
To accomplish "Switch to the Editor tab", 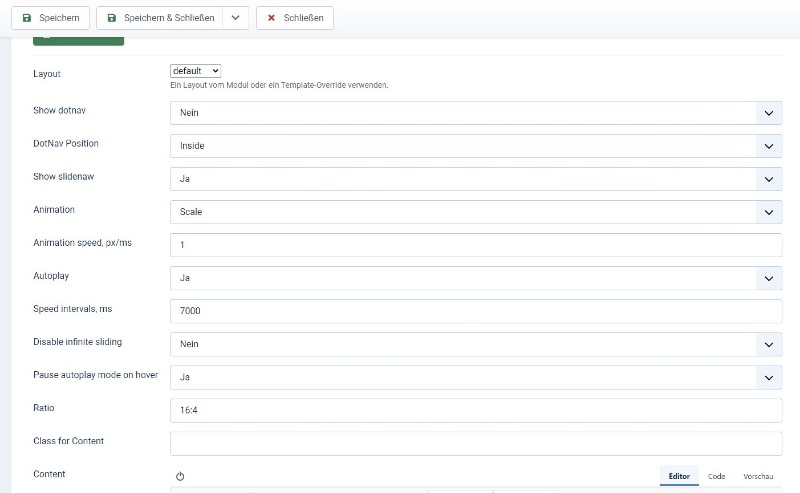I will (x=679, y=477).
